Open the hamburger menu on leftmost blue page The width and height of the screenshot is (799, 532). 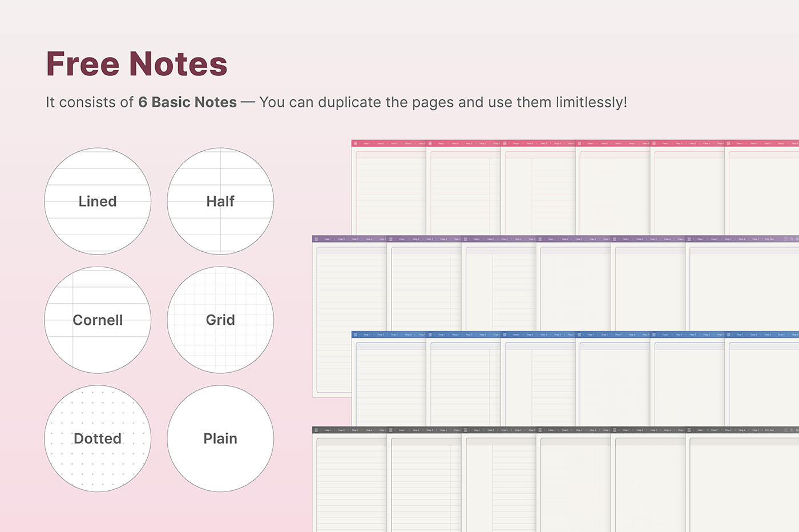click(x=356, y=334)
